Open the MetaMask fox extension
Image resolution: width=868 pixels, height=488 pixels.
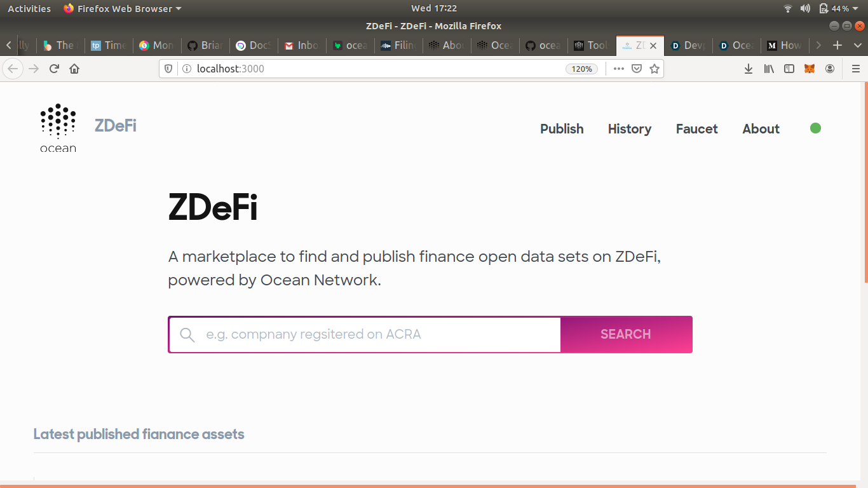tap(810, 69)
